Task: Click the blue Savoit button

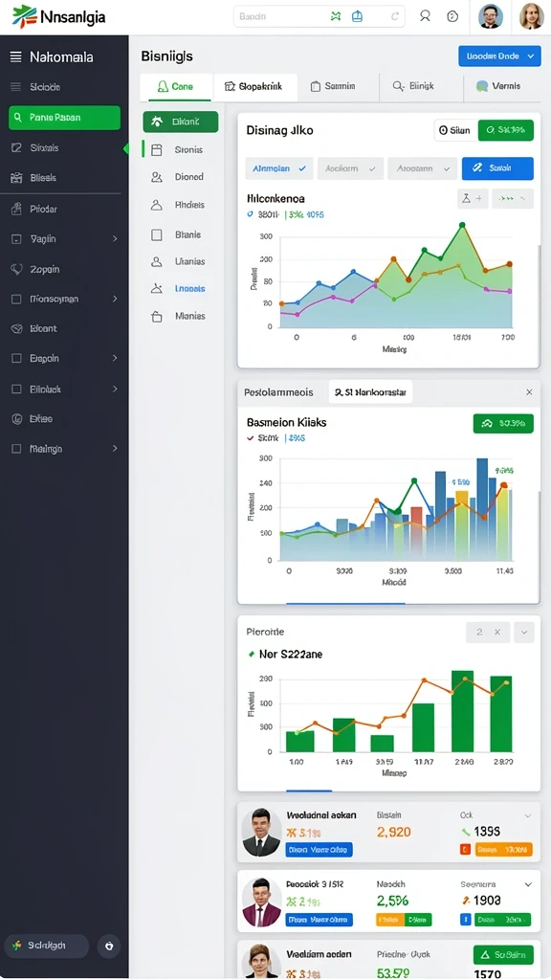Action: tap(497, 168)
